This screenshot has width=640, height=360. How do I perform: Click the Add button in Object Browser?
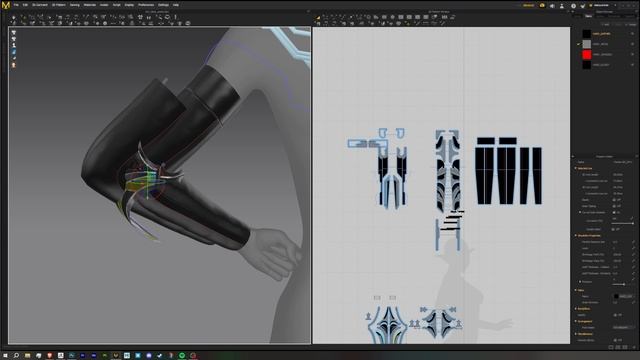606,24
